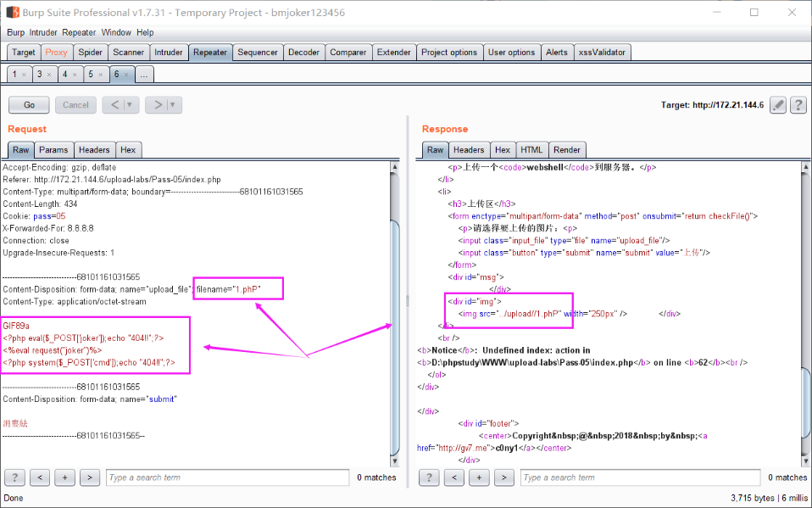
Task: Click request pane scrollbar up arrow
Action: pos(395,167)
